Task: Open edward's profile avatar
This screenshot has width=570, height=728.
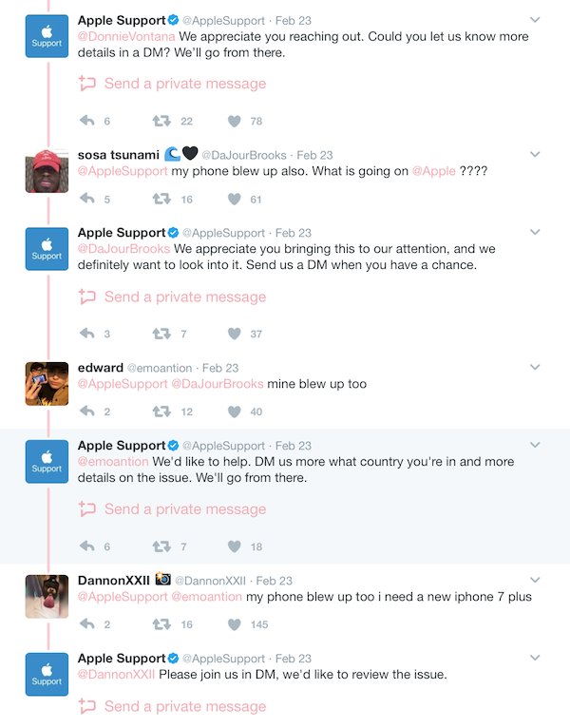Action: pos(47,385)
